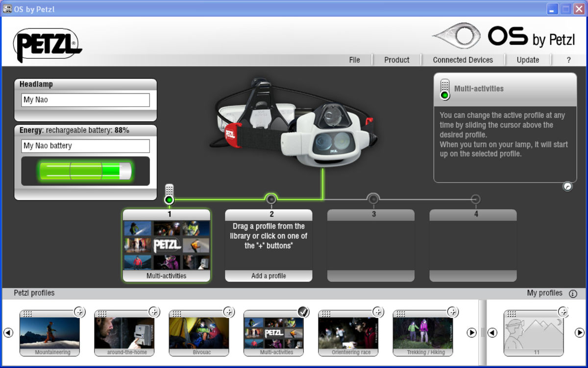Toggle the checkmark on Multi-activities library profile
The width and height of the screenshot is (588, 368).
click(303, 312)
